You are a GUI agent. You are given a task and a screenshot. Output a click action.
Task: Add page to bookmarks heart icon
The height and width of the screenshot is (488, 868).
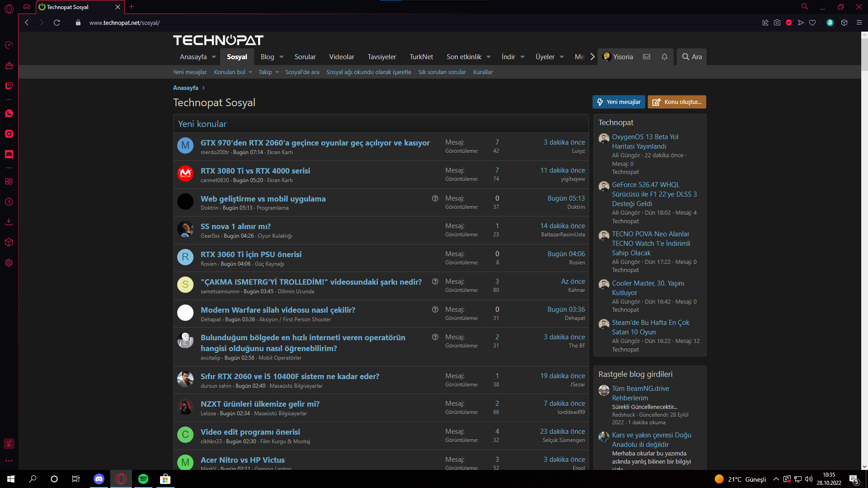(812, 23)
